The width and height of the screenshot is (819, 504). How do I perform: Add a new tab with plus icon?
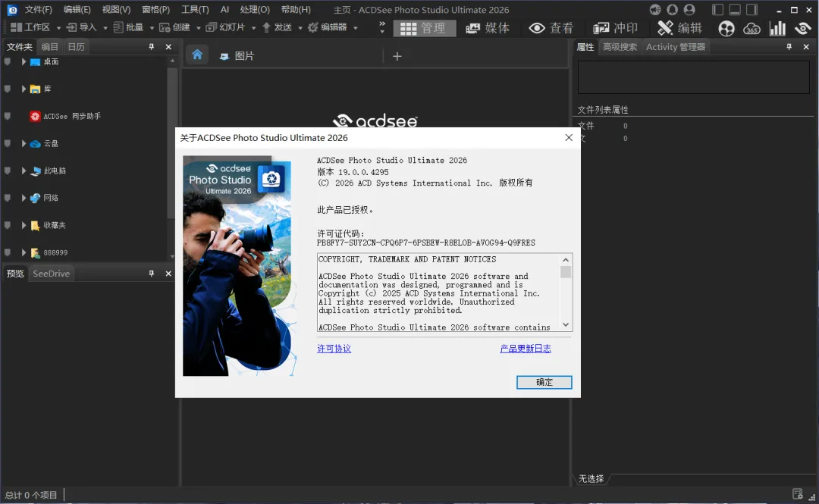397,56
